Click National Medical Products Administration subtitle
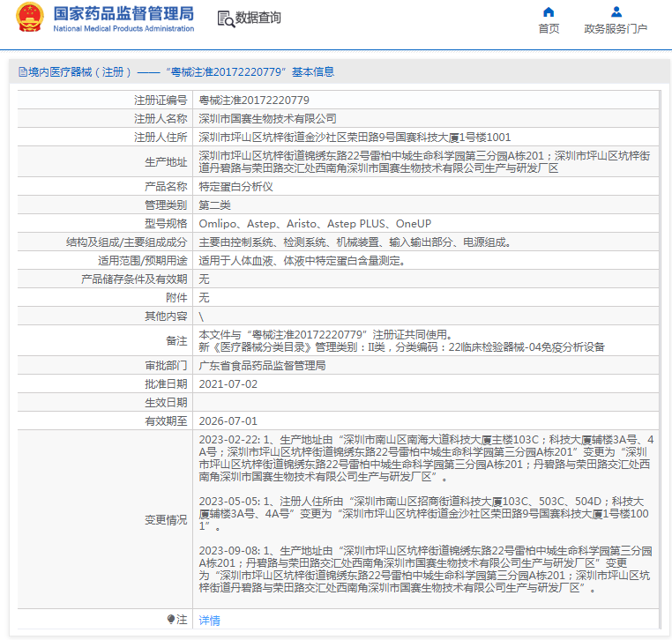672x640 pixels. 123,29
